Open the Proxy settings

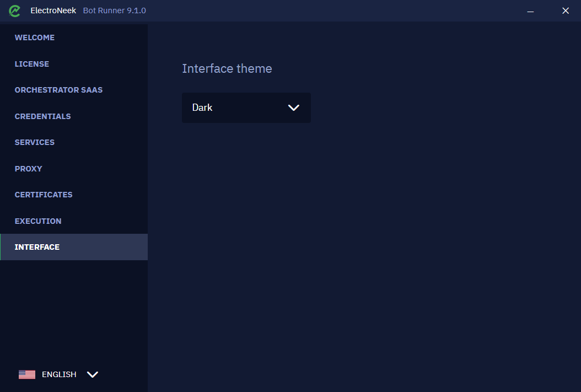74,169
